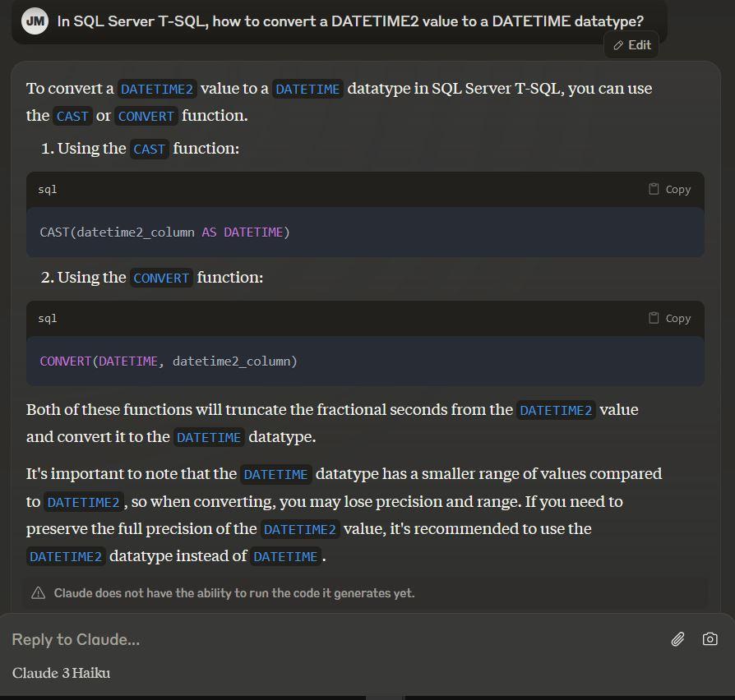The height and width of the screenshot is (700, 735).
Task: Copy the CAST sql code block
Action: (669, 189)
